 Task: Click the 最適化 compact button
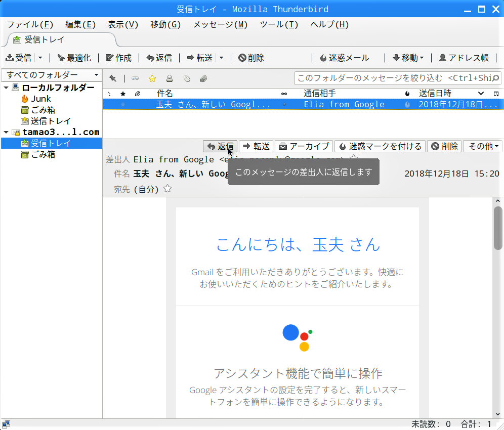(74, 58)
